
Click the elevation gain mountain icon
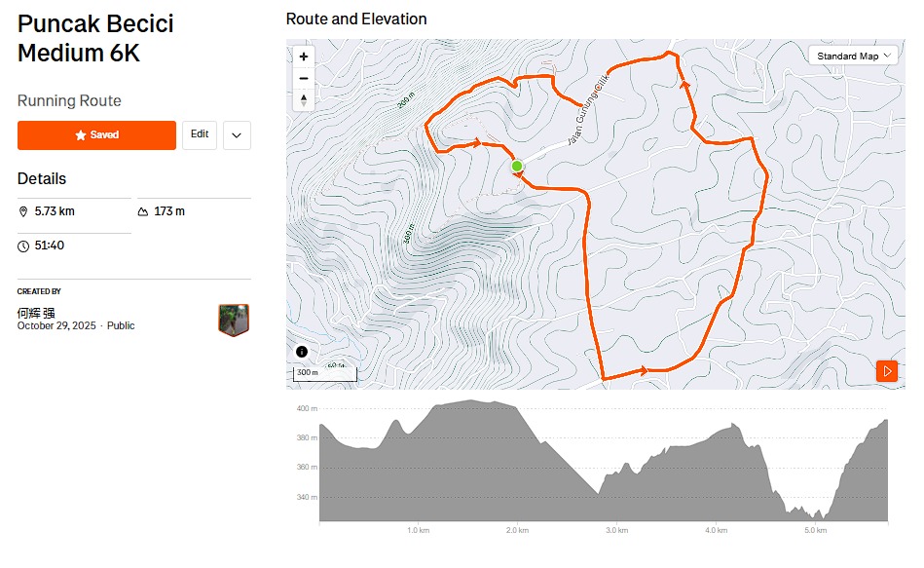(x=143, y=211)
